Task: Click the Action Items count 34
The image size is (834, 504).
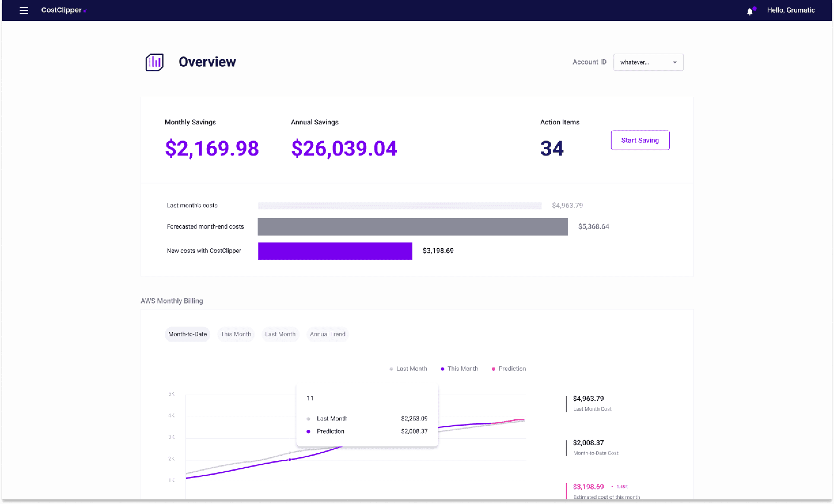Action: coord(552,149)
